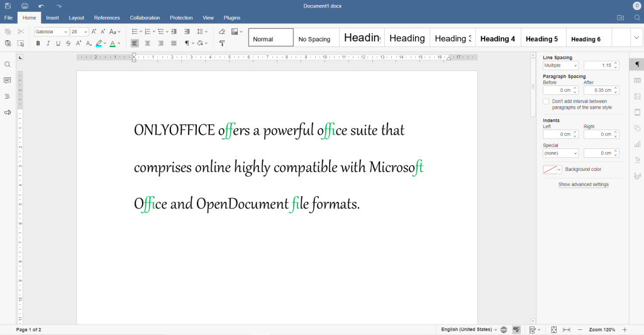Switch to the Insert tab

point(53,18)
